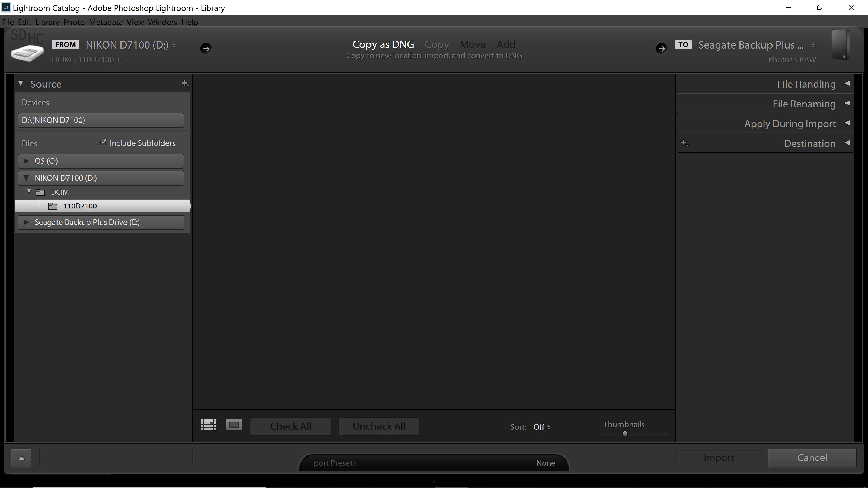The width and height of the screenshot is (868, 488).
Task: Select the Copy import method
Action: [x=437, y=44]
